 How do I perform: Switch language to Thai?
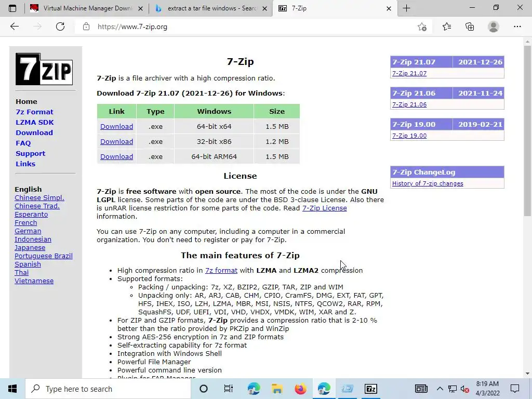22,272
